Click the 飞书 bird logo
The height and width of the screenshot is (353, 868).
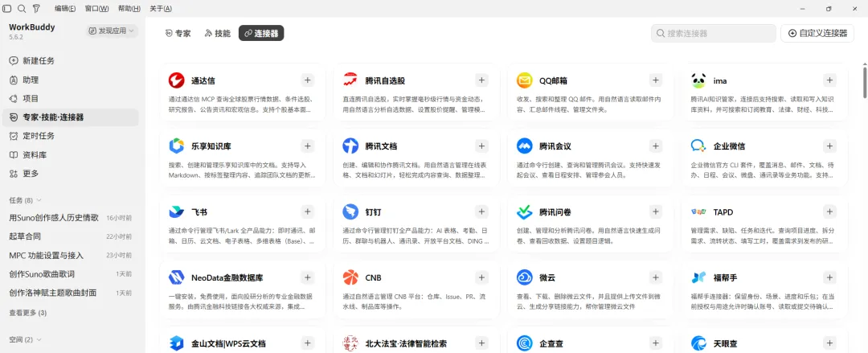[x=177, y=211]
